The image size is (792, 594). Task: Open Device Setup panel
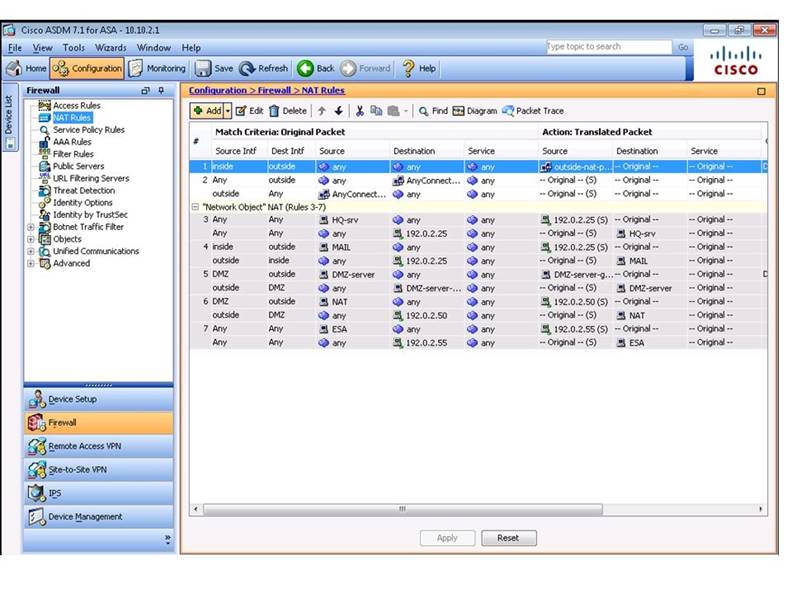point(98,399)
